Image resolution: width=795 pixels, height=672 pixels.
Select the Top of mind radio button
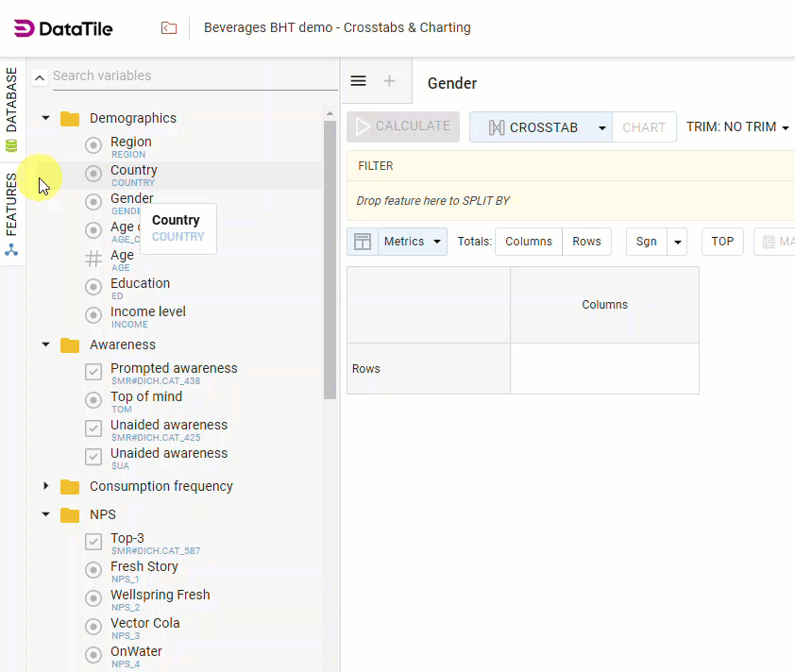(93, 399)
